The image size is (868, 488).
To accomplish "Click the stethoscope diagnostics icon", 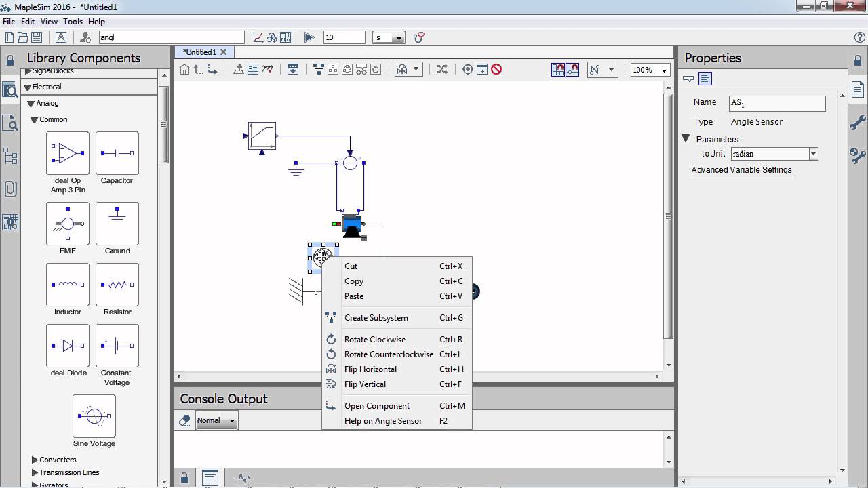I will tap(419, 37).
